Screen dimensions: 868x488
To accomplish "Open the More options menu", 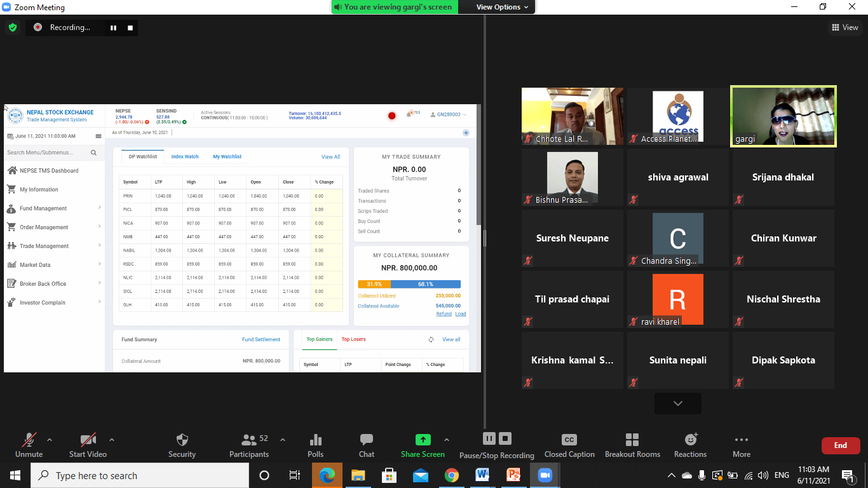I will click(741, 440).
